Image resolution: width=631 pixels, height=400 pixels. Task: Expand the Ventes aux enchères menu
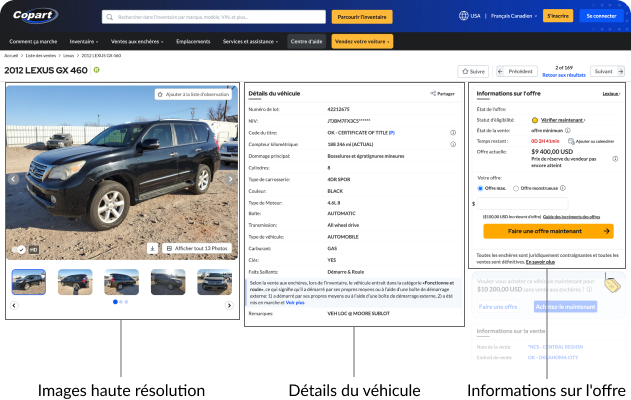point(138,42)
